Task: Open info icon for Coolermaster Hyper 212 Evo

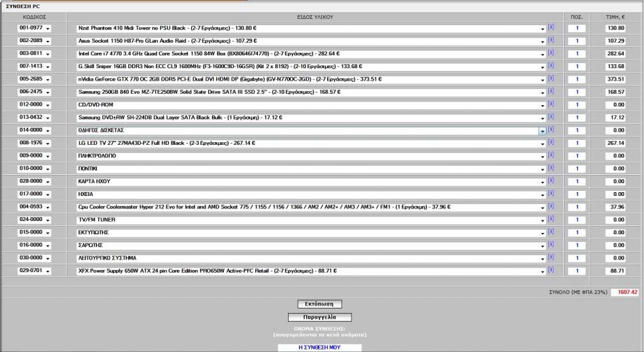Action: tap(551, 206)
